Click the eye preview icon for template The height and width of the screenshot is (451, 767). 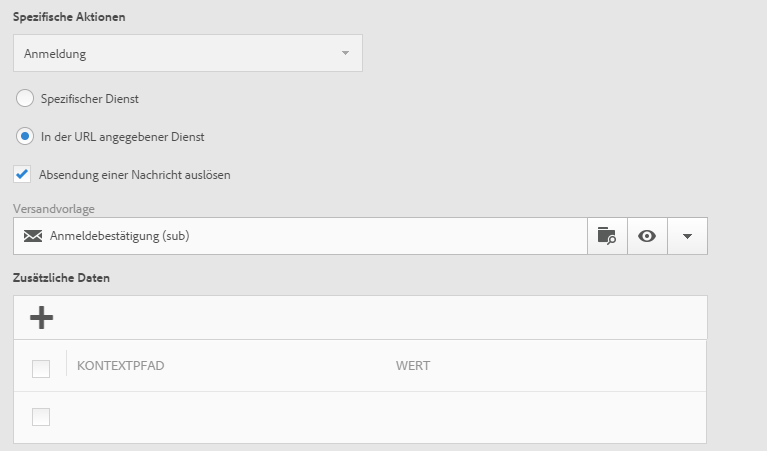coord(647,236)
